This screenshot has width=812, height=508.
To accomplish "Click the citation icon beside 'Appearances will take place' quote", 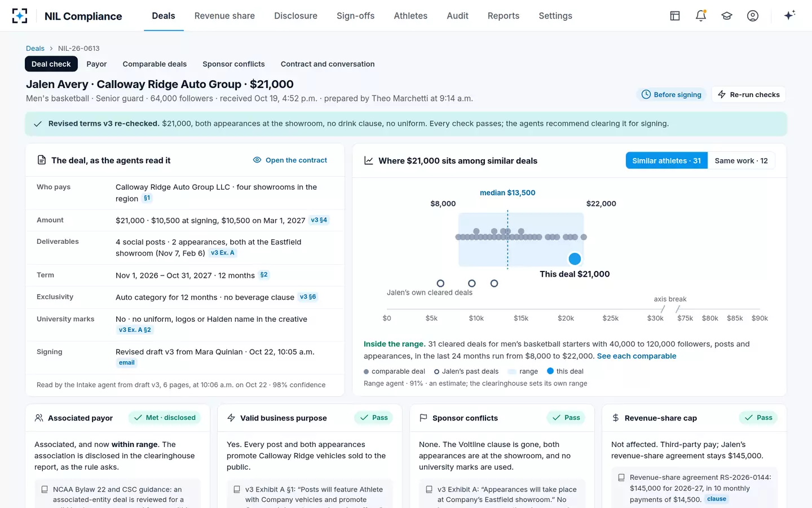I will coord(429,489).
